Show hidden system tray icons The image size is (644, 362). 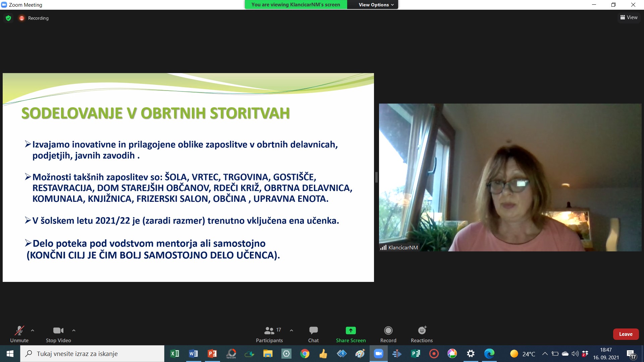tap(545, 354)
